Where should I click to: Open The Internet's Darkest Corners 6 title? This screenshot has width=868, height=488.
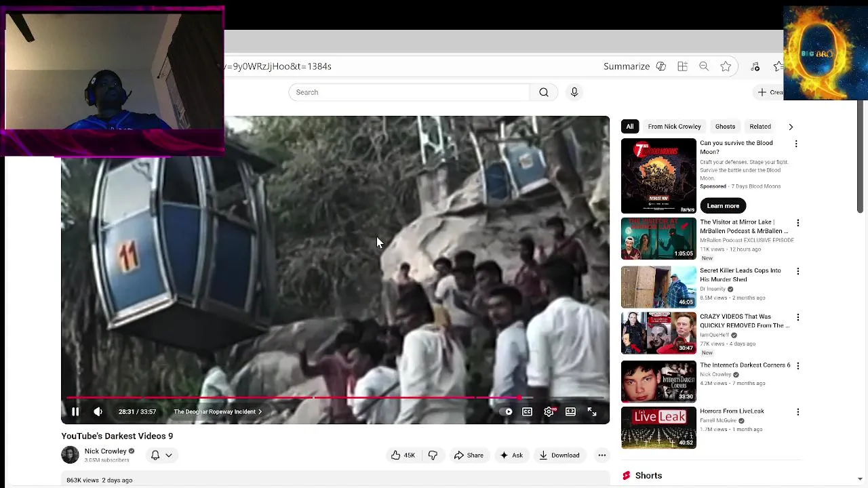pyautogui.click(x=745, y=365)
